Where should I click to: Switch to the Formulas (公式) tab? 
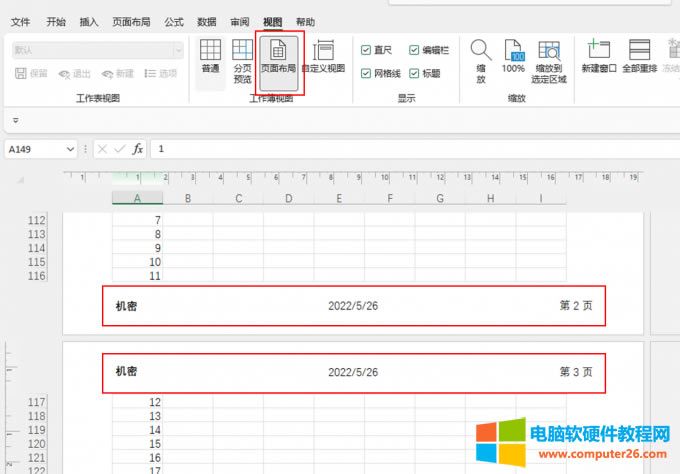pos(174,21)
